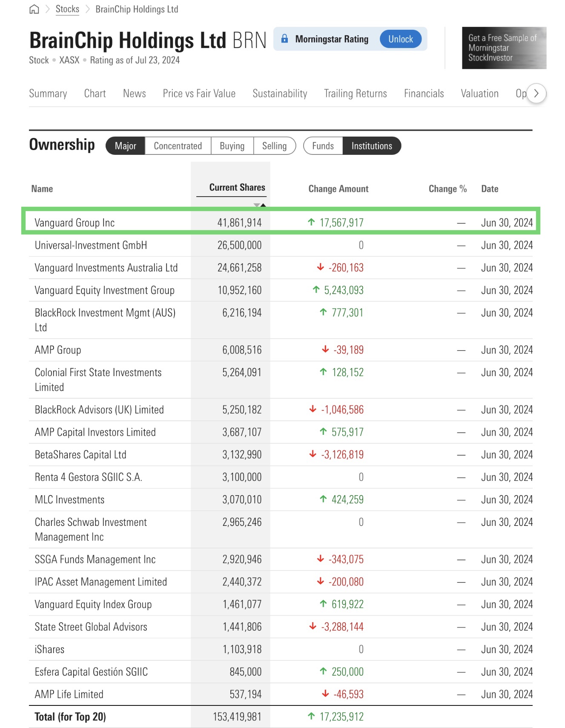
Task: Open the News tab
Action: [135, 93]
